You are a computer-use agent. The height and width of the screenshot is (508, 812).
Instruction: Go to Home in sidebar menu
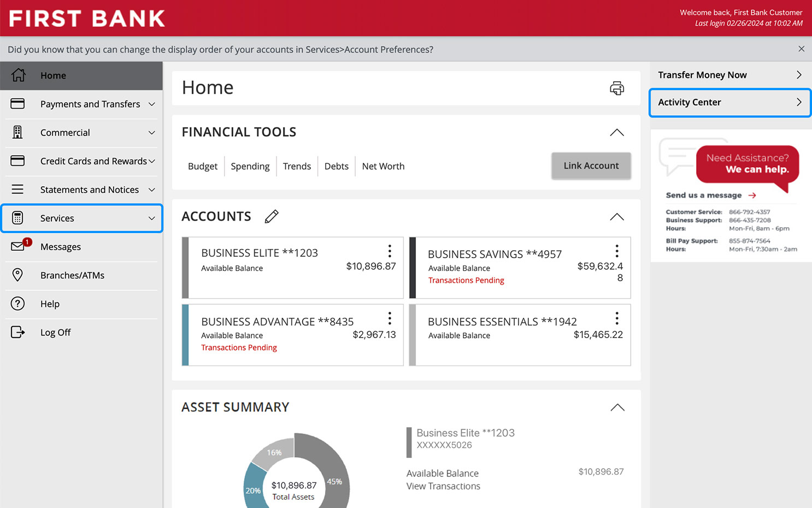81,75
